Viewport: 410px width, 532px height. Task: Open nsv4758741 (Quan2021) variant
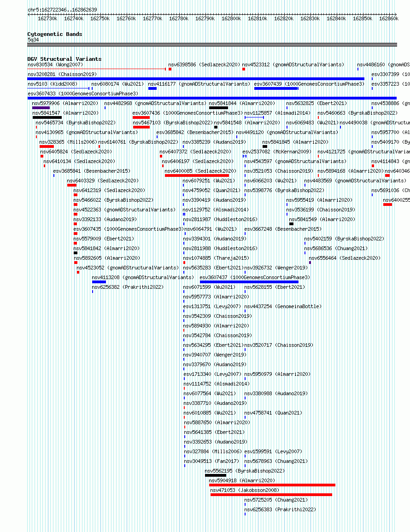click(x=273, y=413)
